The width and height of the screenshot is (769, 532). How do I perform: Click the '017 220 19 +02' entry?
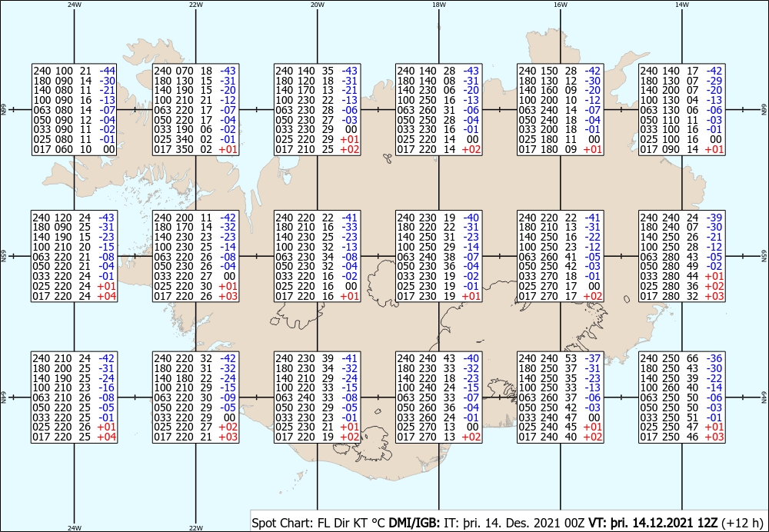coord(318,437)
